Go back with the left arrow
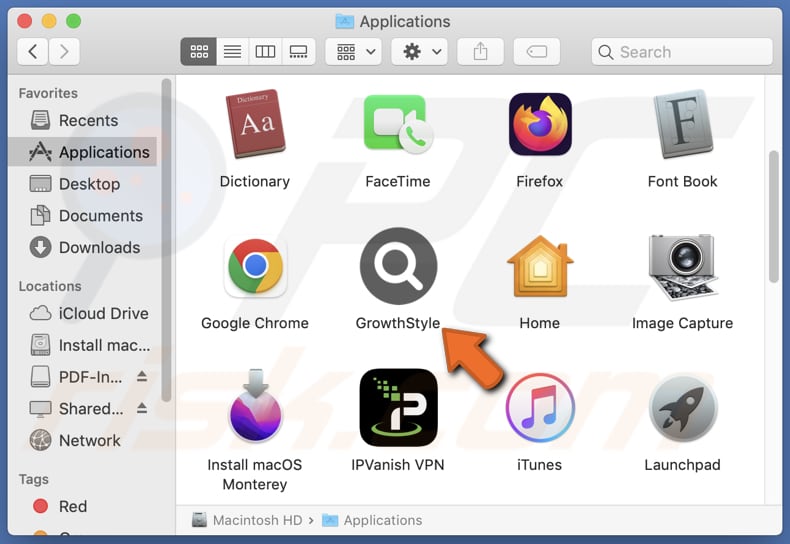790x544 pixels. [33, 51]
